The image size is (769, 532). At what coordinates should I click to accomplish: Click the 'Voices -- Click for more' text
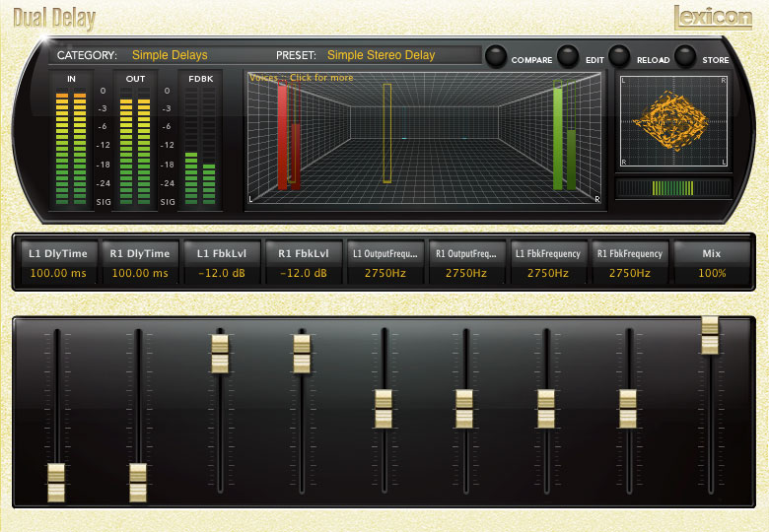tap(301, 78)
